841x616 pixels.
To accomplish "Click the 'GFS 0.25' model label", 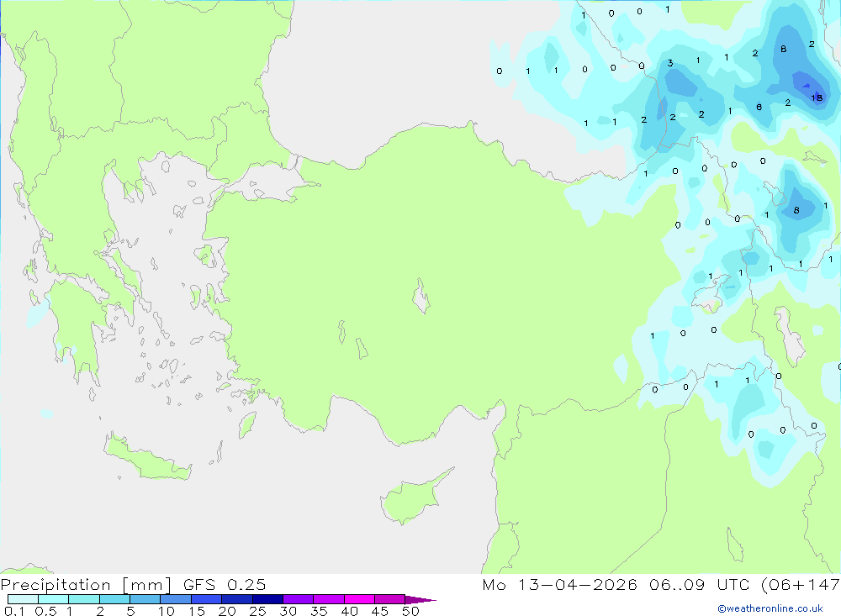I will (225, 584).
